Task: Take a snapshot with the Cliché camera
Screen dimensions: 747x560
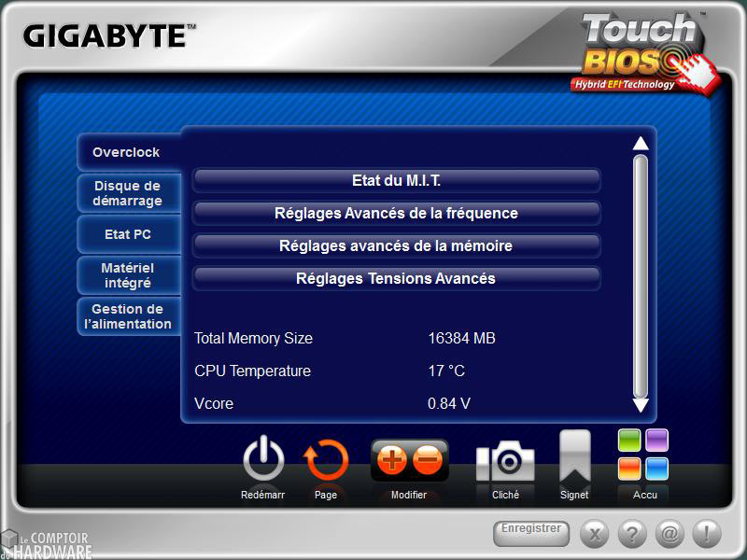Action: (505, 461)
